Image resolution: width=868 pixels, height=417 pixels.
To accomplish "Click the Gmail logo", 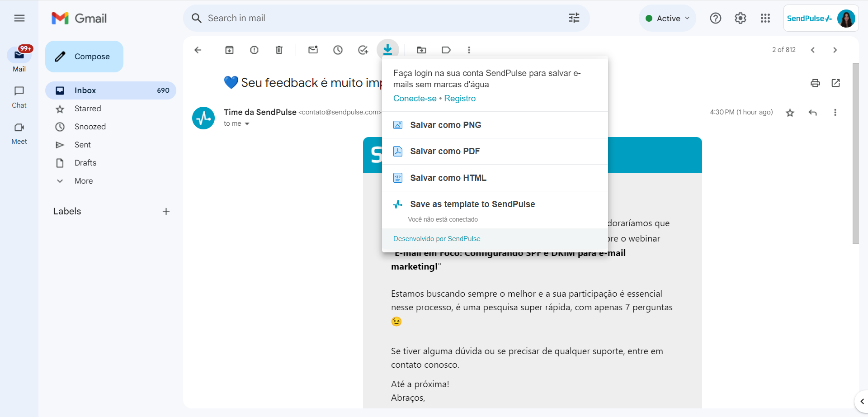I will tap(79, 18).
